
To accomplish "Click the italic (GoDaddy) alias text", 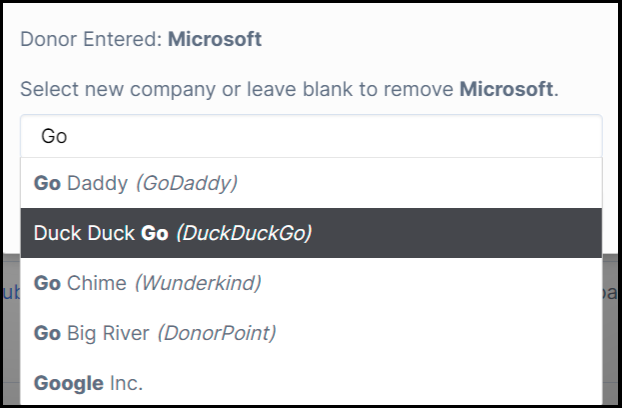I will 185,183.
